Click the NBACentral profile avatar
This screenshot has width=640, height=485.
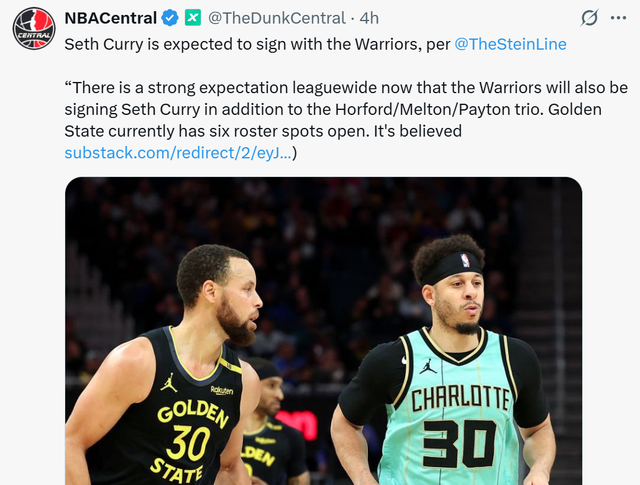(34, 28)
